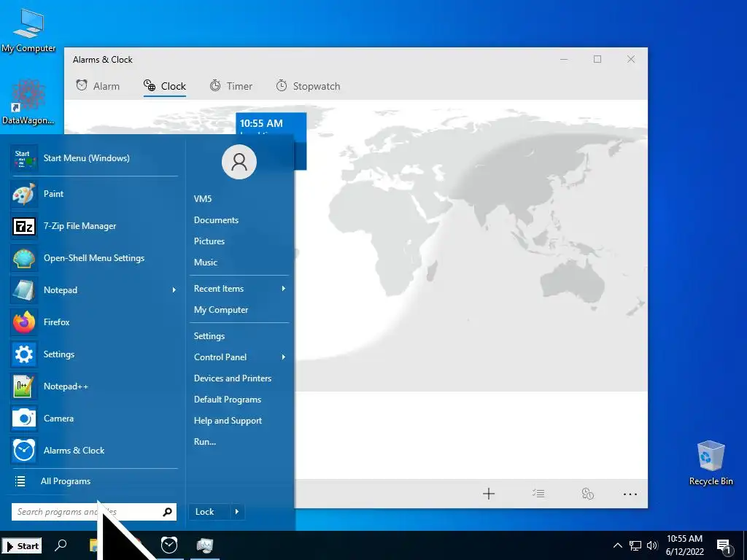
Task: Open Alarms & Clock from start menu list
Action: (94, 451)
